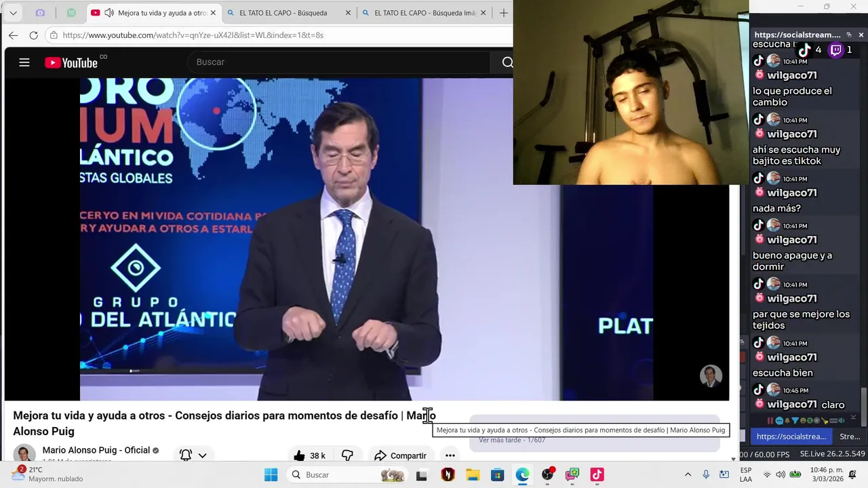
Task: Click the chat message 'escucha bien'
Action: [783, 373]
